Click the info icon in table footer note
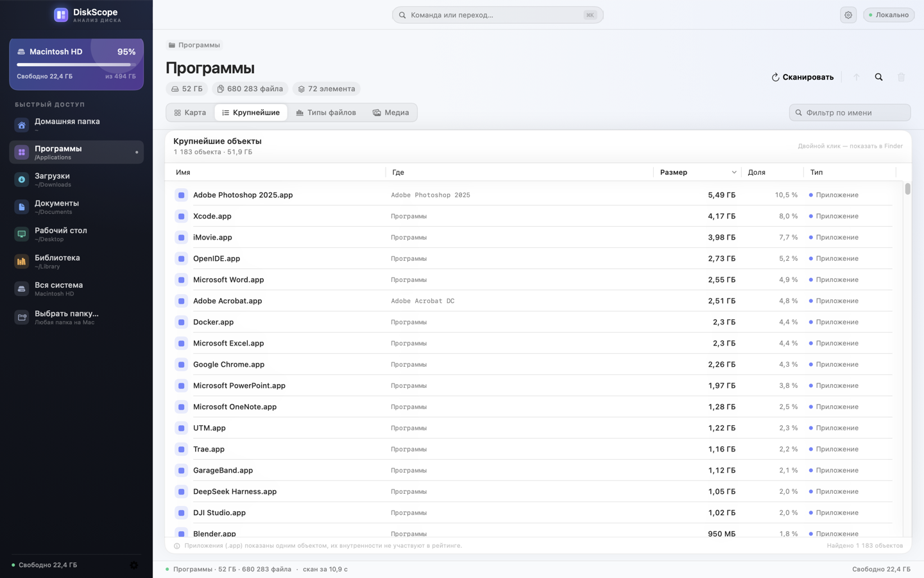The width and height of the screenshot is (924, 578). (x=177, y=546)
